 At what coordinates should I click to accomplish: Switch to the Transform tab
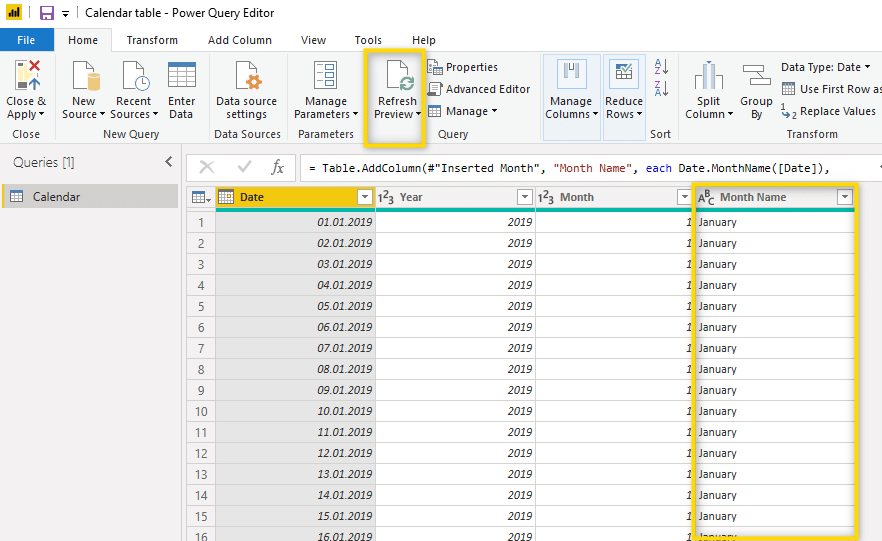(x=152, y=40)
